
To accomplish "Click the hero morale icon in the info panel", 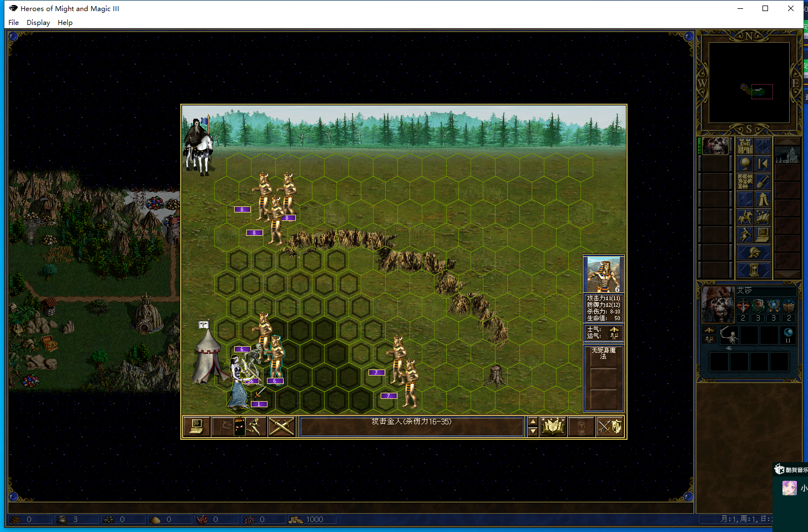I will click(x=709, y=330).
